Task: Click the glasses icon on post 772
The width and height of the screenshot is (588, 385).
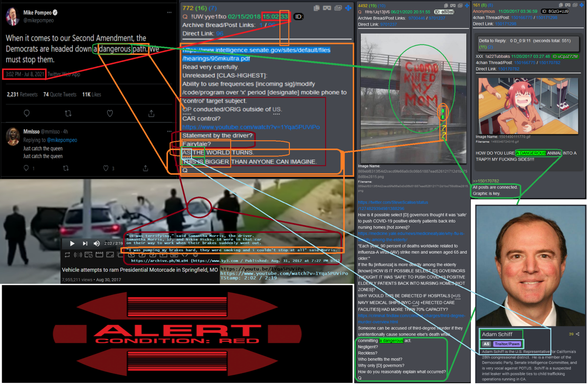Action: pyautogui.click(x=327, y=8)
